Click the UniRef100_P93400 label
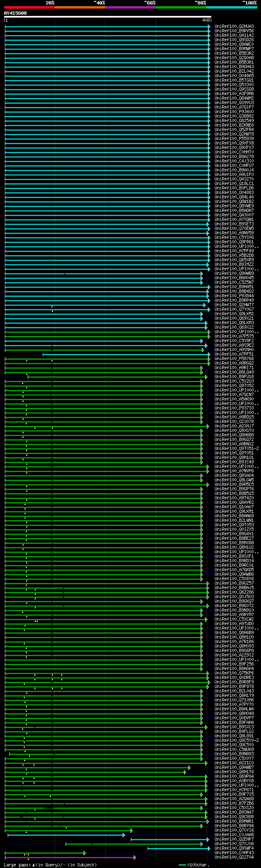 [234, 112]
